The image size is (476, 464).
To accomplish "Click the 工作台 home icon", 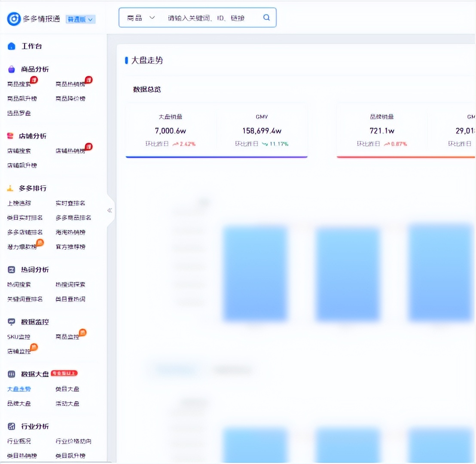I will (12, 46).
